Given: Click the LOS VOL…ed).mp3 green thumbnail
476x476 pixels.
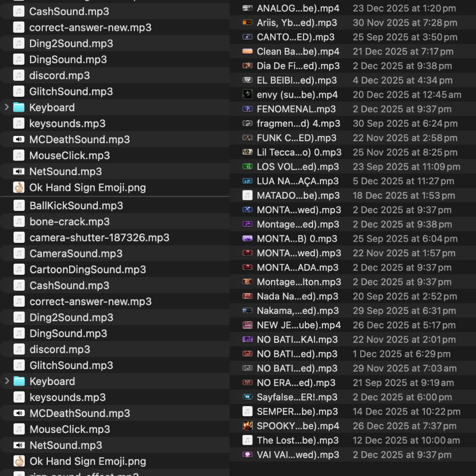Looking at the screenshot, I should (x=247, y=167).
